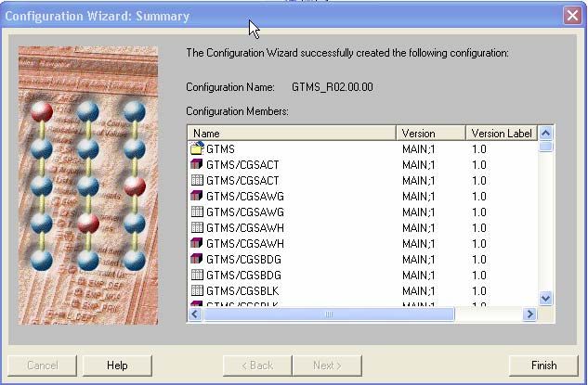Screen dimensions: 588x385
Task: Click the Version column header
Action: (431, 134)
